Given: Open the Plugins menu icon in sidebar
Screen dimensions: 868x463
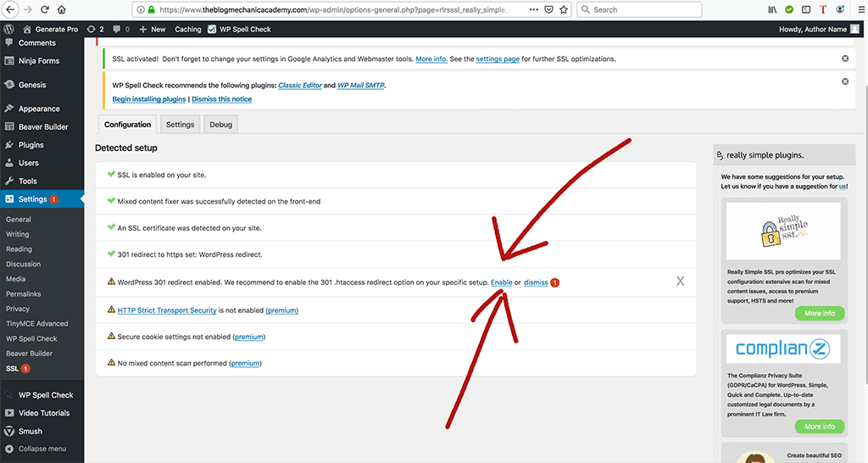Looking at the screenshot, I should pos(8,145).
